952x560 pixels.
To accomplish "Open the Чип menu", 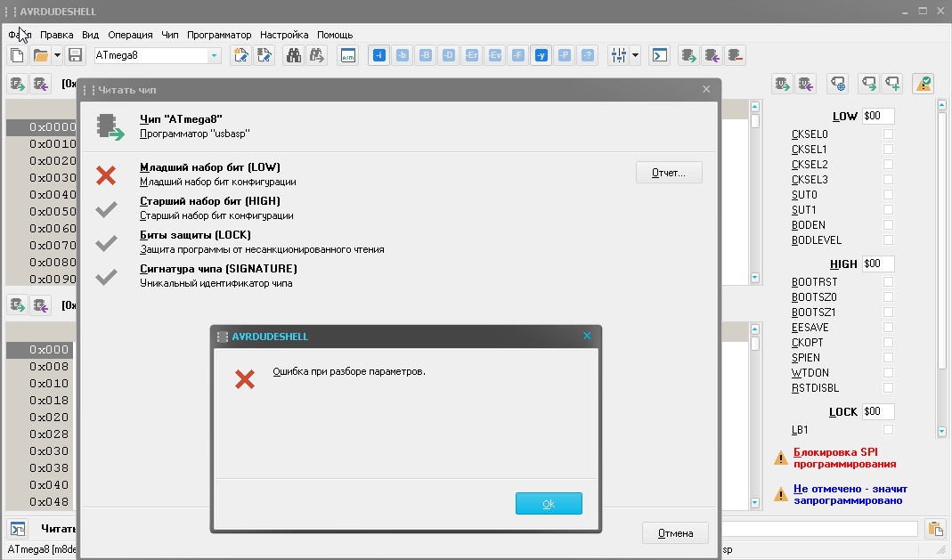I will 170,36.
